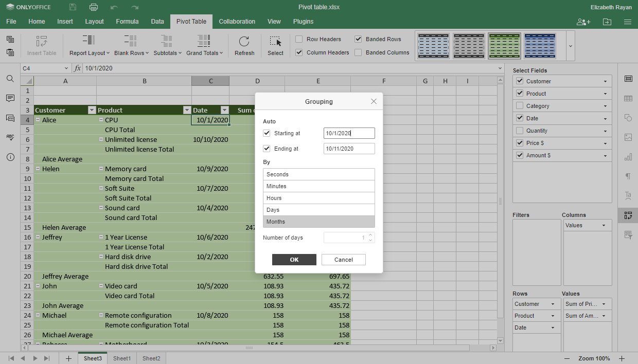Click the Copy icon in the toolbar
The width and height of the screenshot is (638, 364).
[10, 40]
